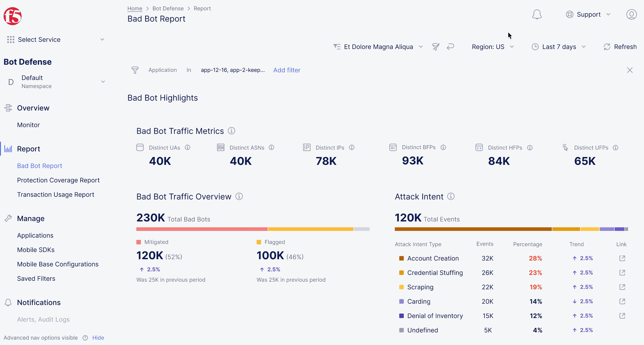This screenshot has height=345, width=644.
Task: Click the Add filter link
Action: (x=287, y=70)
